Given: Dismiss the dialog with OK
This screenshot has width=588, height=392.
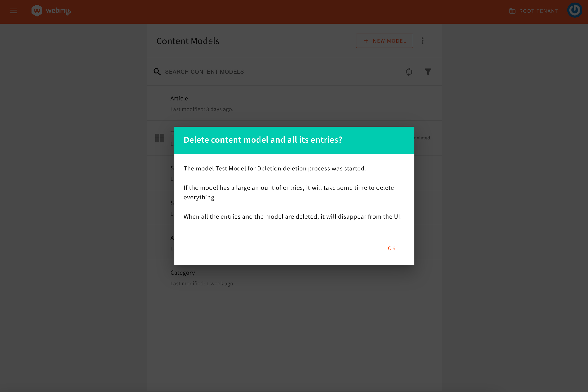Looking at the screenshot, I should click(392, 248).
